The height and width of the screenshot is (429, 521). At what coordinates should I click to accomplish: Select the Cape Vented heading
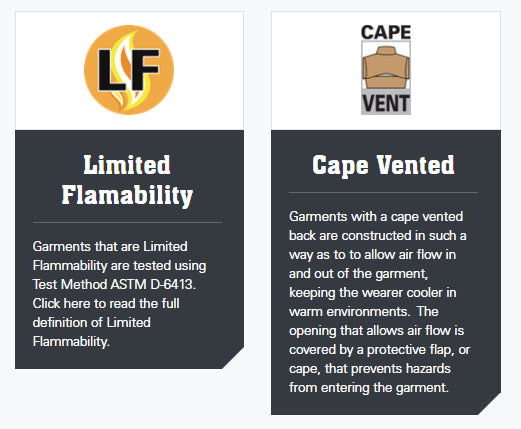pos(383,165)
